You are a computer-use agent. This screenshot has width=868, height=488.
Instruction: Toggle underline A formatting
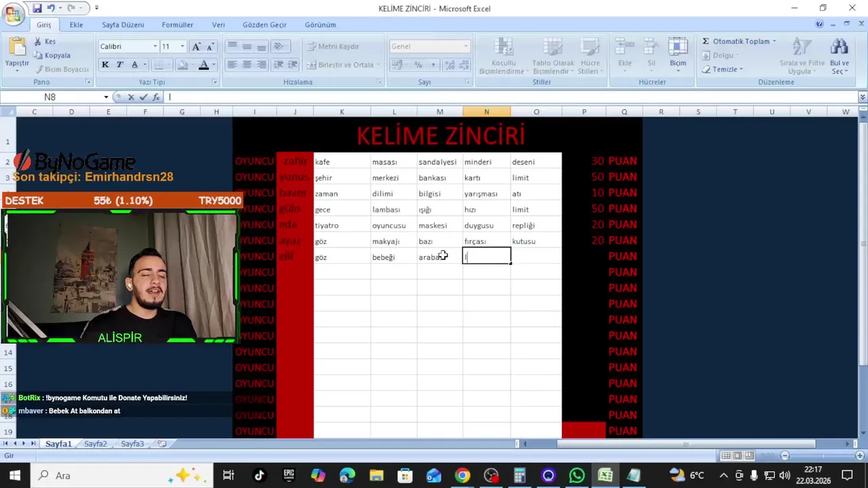(x=134, y=64)
